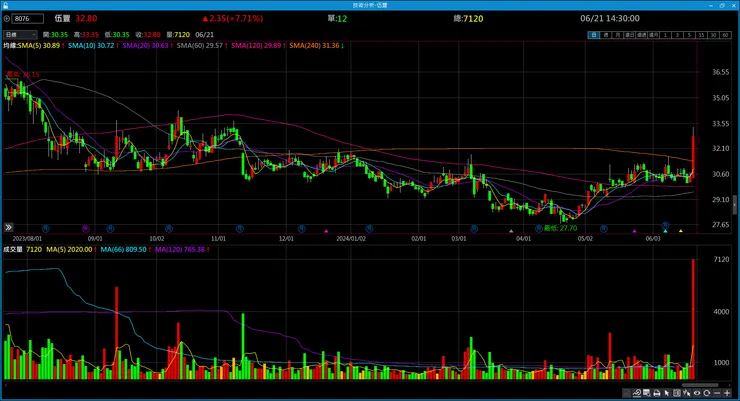Click the 成交量 volume indicator label
This screenshot has height=401, width=740.
13,250
